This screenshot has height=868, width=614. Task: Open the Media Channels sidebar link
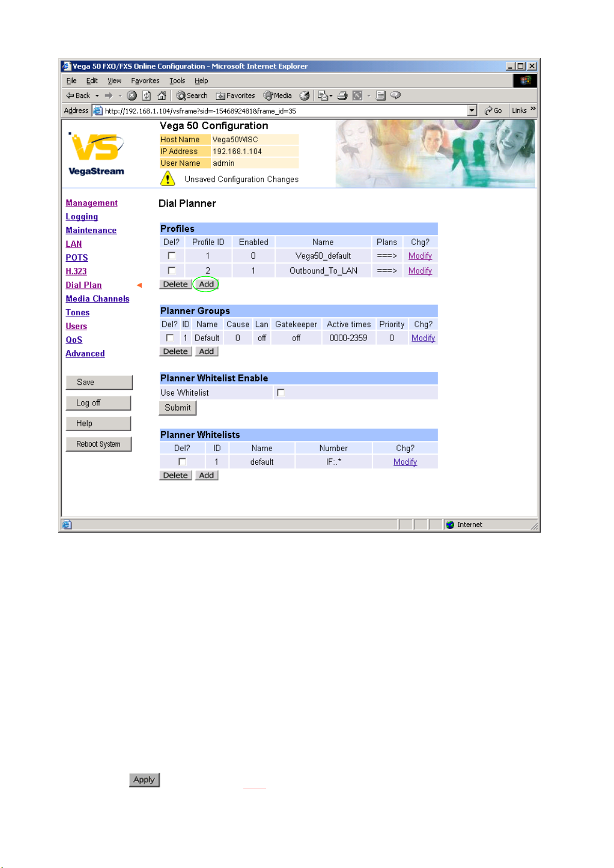point(97,299)
